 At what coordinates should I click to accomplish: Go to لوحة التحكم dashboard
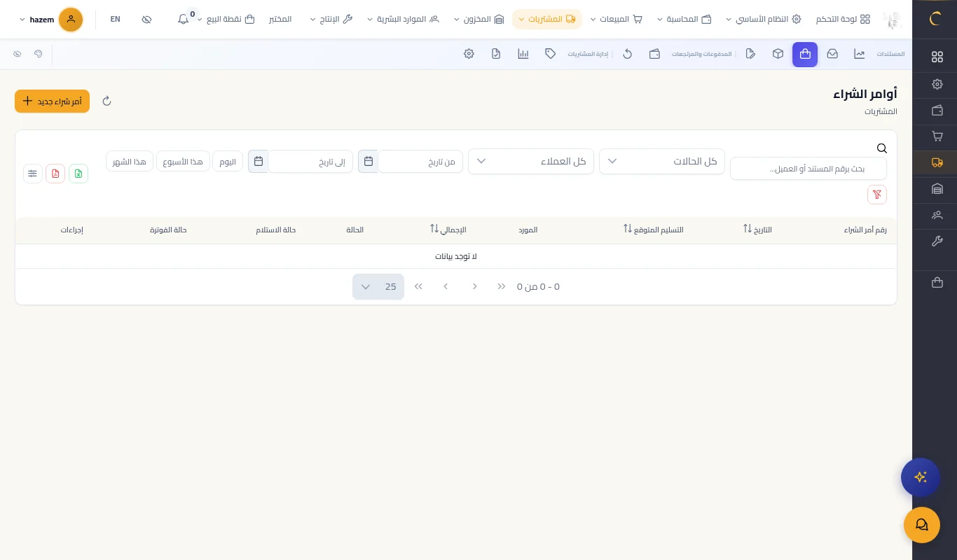(844, 20)
